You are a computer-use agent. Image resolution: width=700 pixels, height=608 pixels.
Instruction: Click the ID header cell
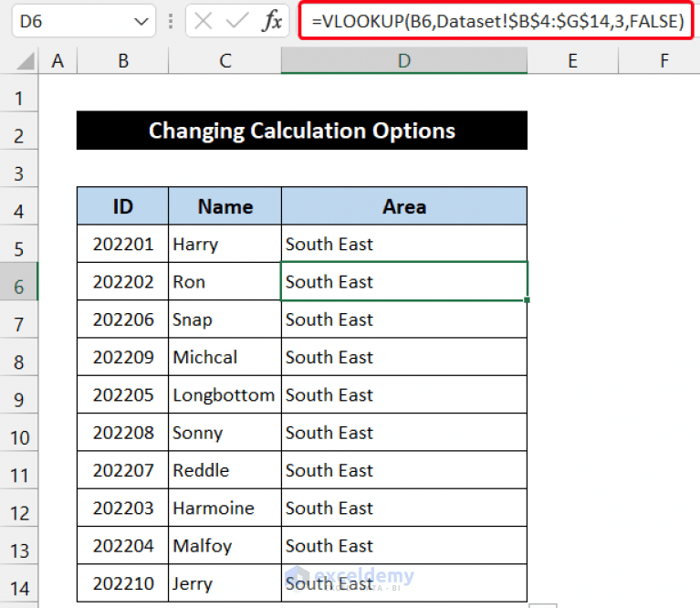[x=123, y=206]
